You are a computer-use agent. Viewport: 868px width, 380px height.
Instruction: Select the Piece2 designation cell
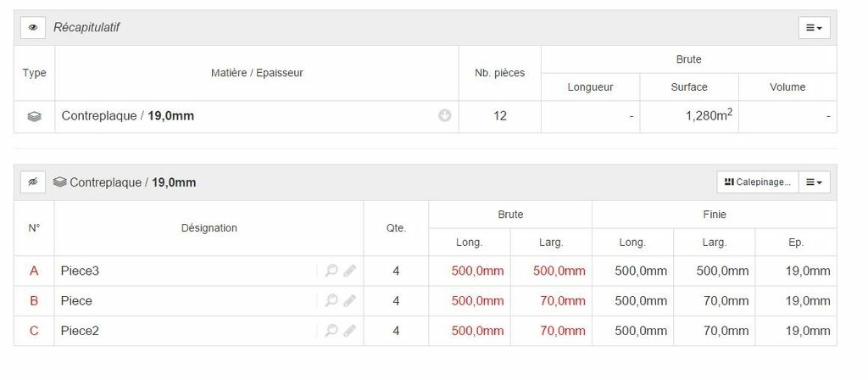209,331
